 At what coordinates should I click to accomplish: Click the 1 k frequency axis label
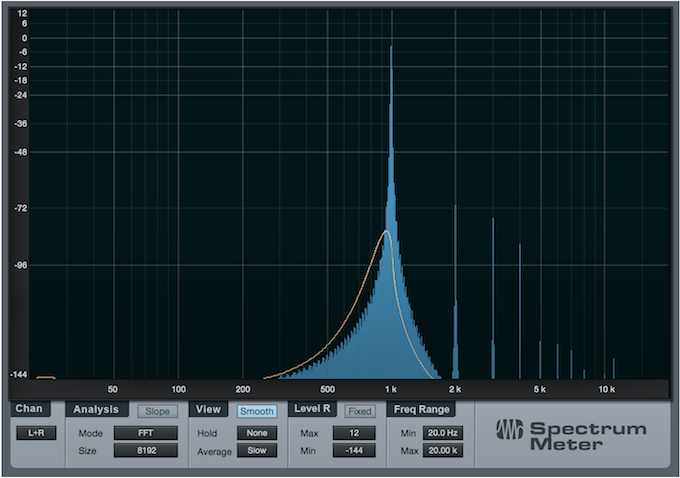(x=391, y=390)
